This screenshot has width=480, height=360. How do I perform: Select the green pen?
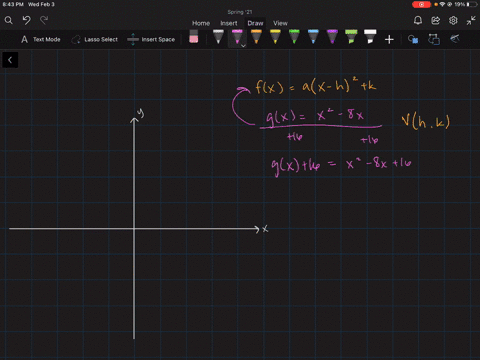pos(294,37)
